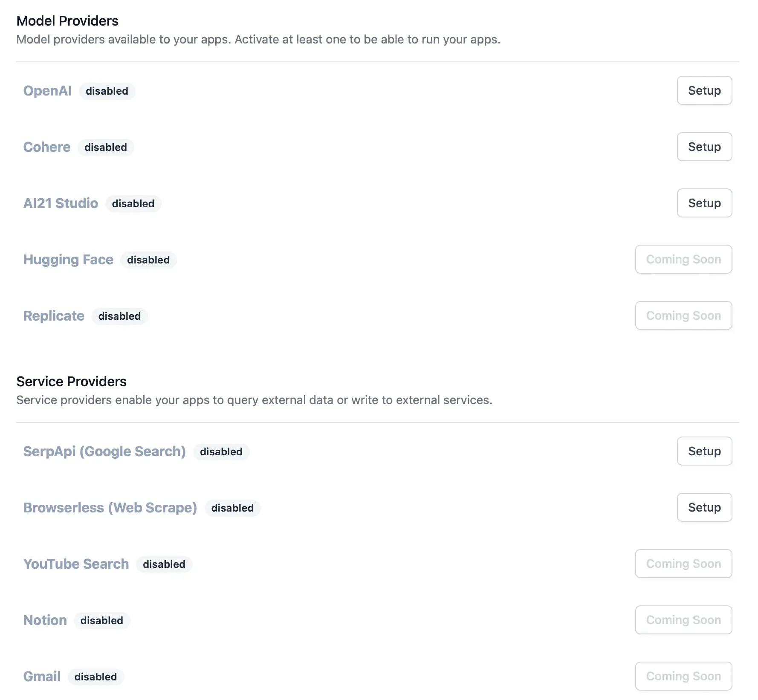Select the Cohere provider label

click(47, 147)
